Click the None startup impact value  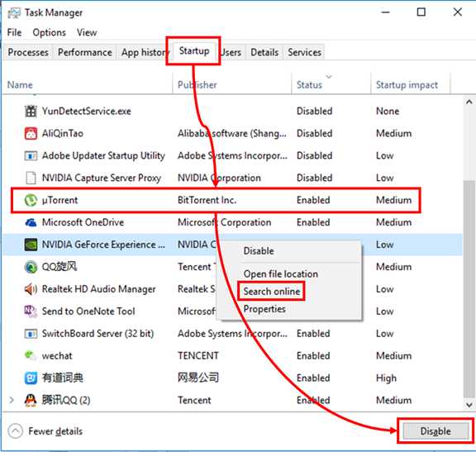388,111
